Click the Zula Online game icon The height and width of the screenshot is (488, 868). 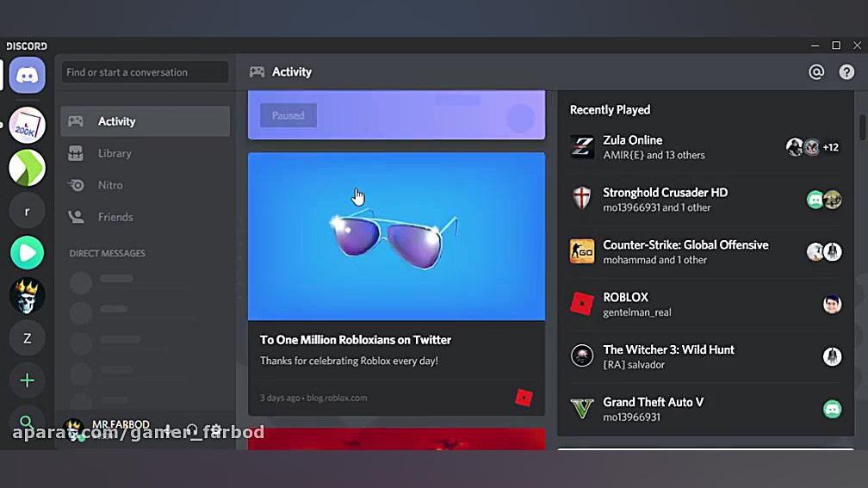[582, 147]
